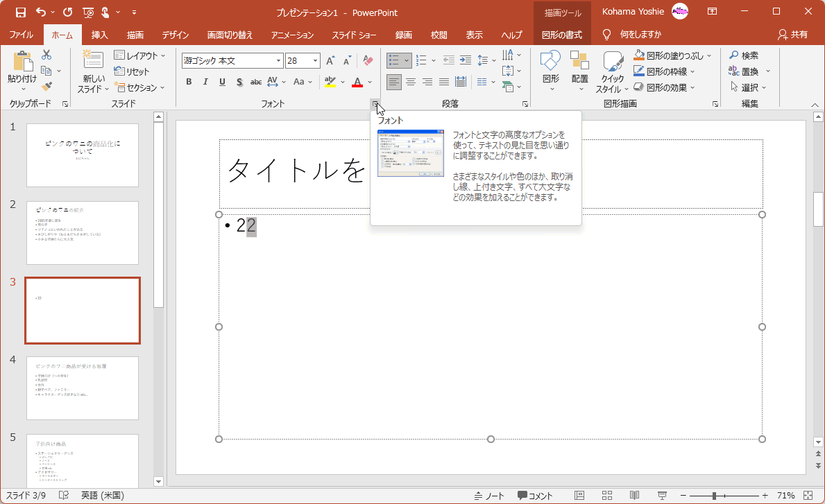Click the リセット button
Viewport: 825px width, 504px height.
tap(132, 71)
